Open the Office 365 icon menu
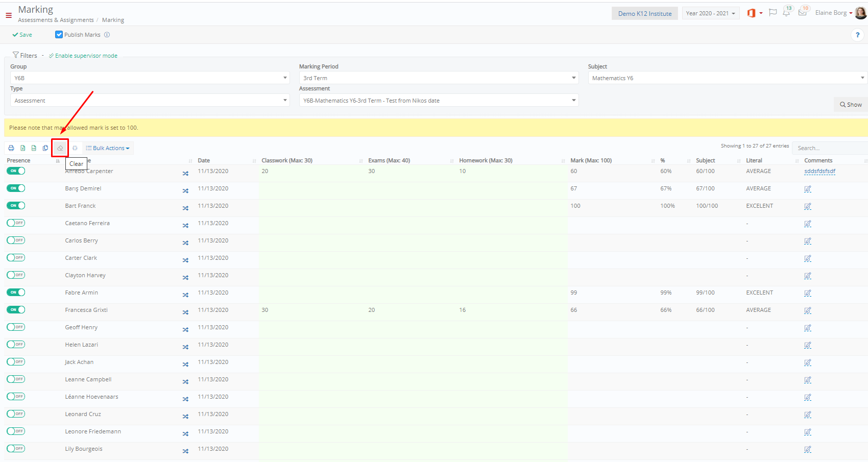The height and width of the screenshot is (462, 868). [754, 13]
